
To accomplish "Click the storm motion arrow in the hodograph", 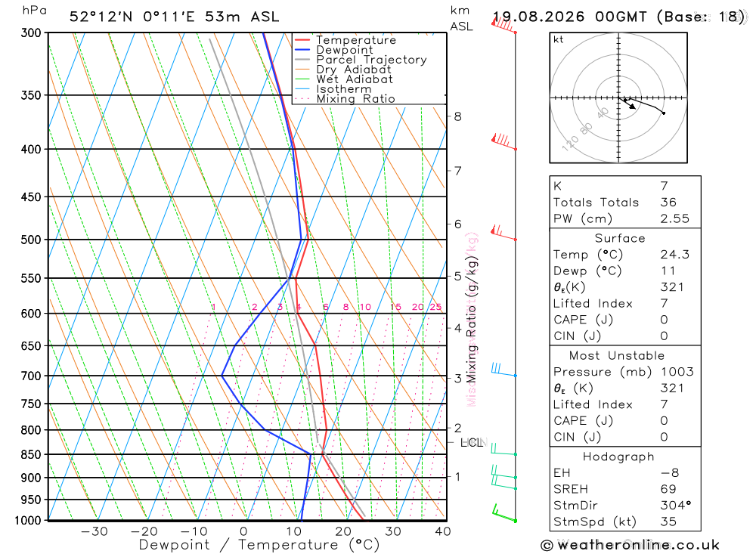I will (627, 104).
